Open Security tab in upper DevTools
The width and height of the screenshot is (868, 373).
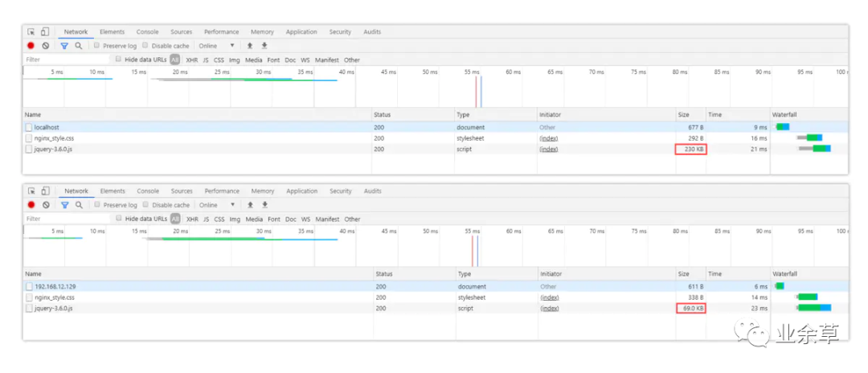[341, 32]
